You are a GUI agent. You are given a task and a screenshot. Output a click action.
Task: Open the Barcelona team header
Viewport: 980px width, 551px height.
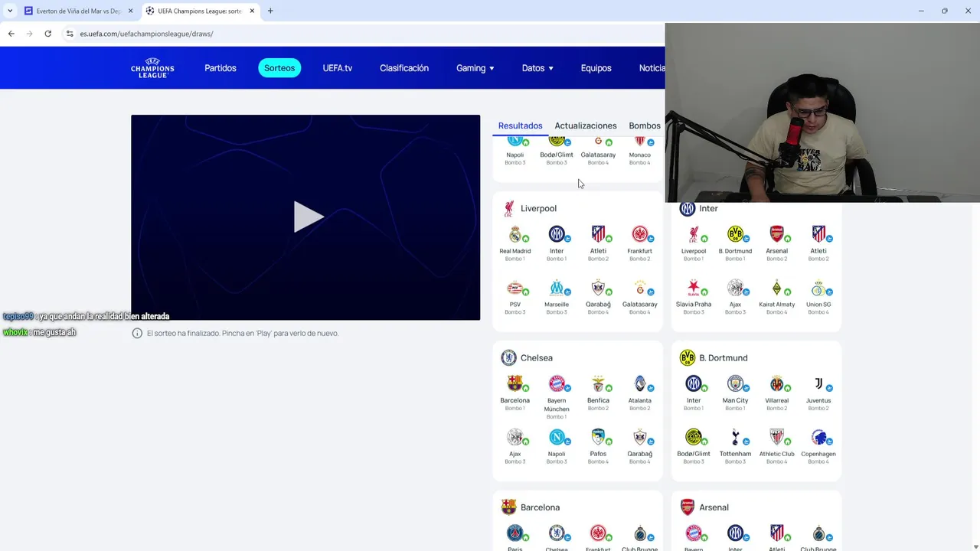point(531,507)
